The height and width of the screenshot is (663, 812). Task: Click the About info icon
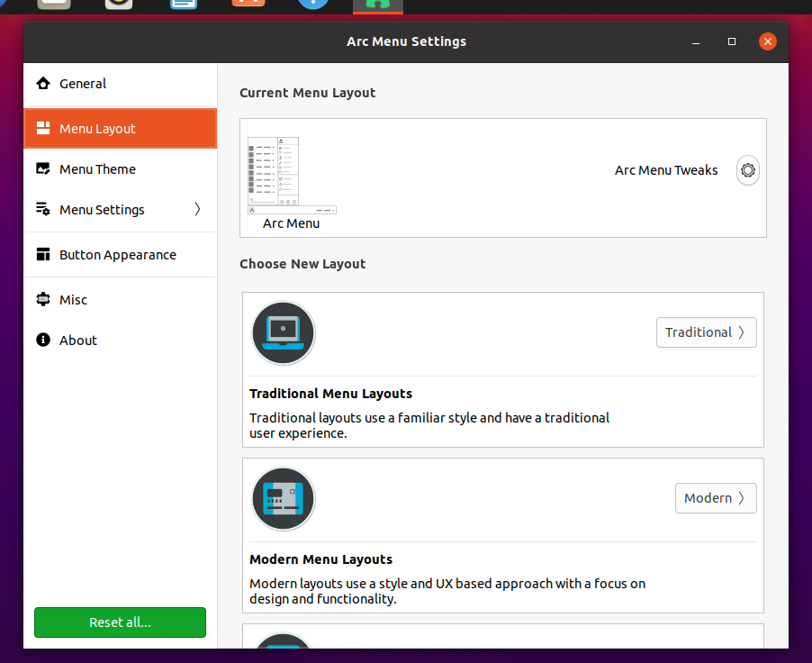point(43,340)
